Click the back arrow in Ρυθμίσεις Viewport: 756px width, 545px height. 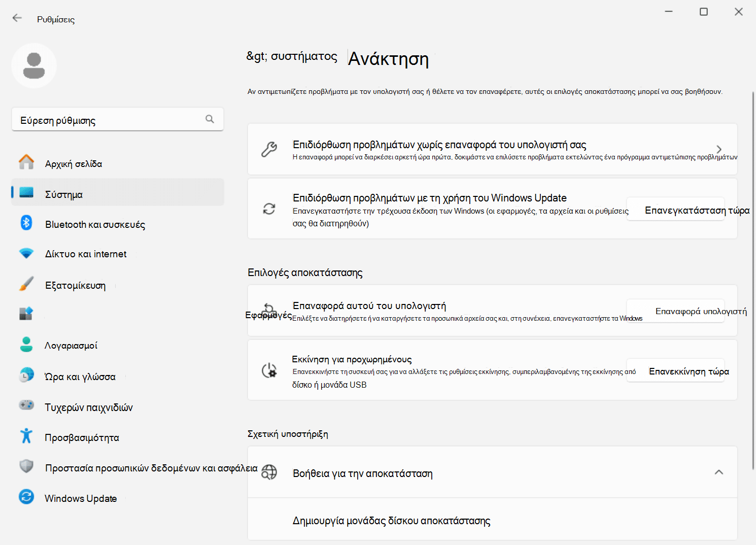coord(17,18)
